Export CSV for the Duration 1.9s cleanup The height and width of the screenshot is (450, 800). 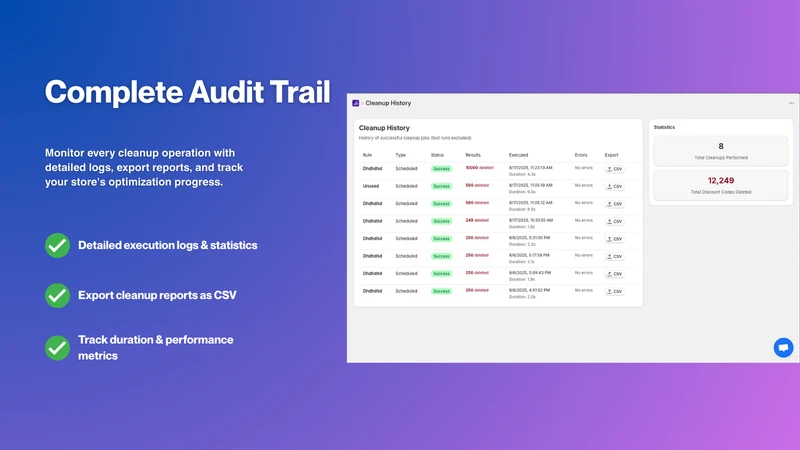(x=614, y=274)
